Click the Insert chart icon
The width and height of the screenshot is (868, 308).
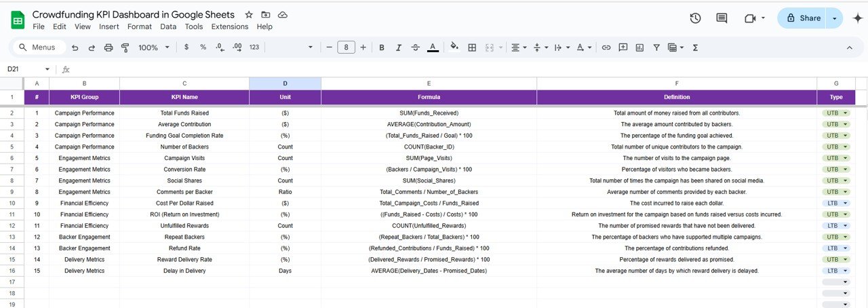pos(639,47)
